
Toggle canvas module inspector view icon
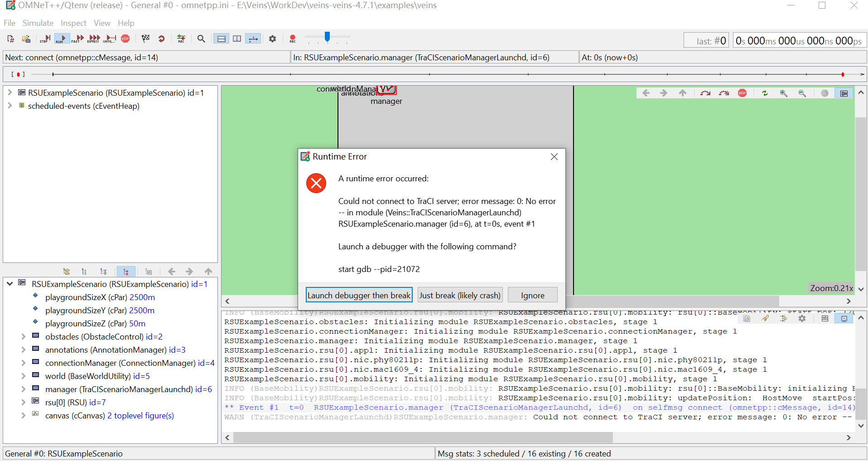click(844, 93)
